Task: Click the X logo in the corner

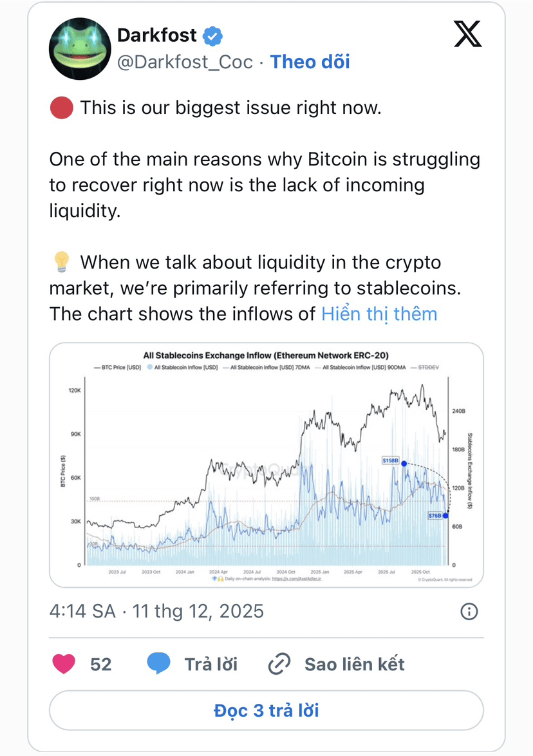Action: (468, 33)
